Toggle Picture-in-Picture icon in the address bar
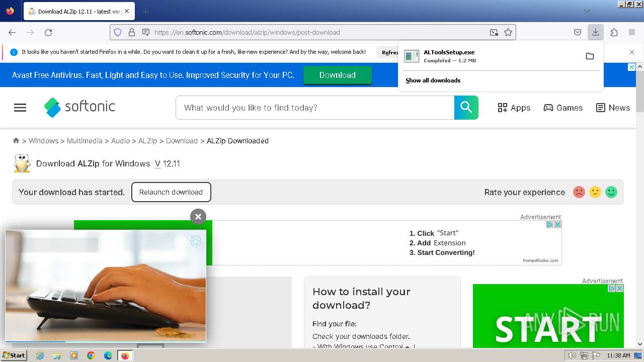The width and height of the screenshot is (644, 362). [494, 32]
